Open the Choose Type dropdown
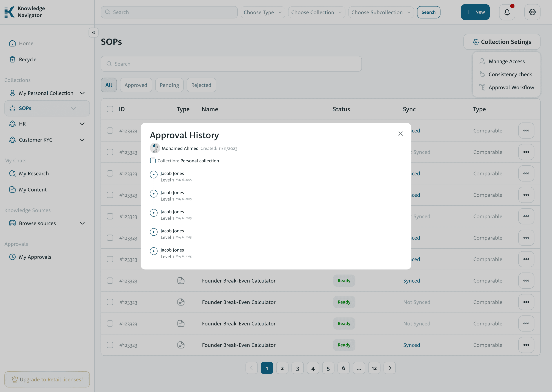 click(263, 12)
